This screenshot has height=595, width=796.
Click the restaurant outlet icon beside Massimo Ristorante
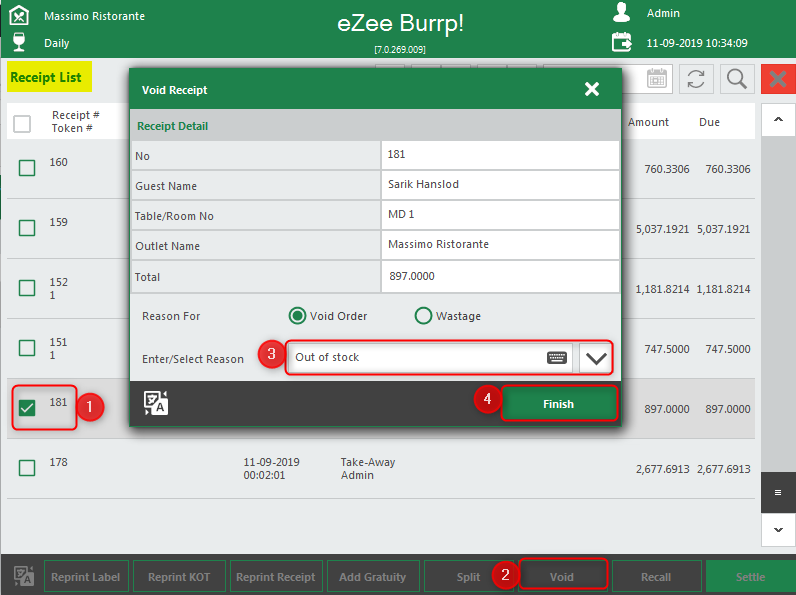[x=19, y=15]
